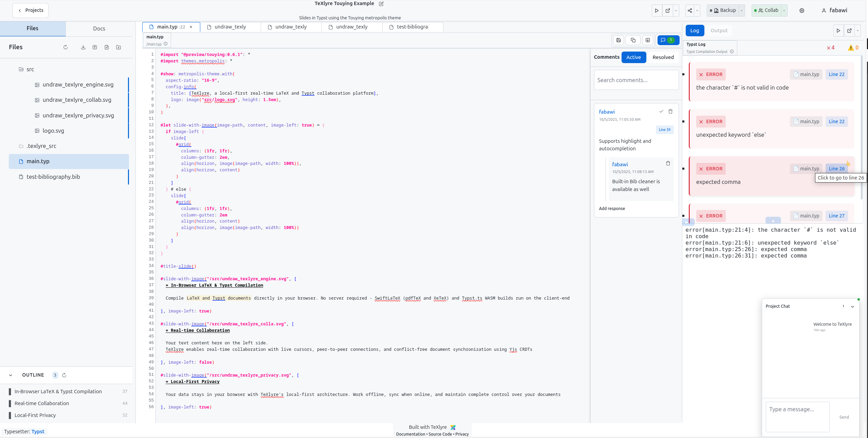
Task: Click the save file icon in editor toolbar
Action: point(618,40)
